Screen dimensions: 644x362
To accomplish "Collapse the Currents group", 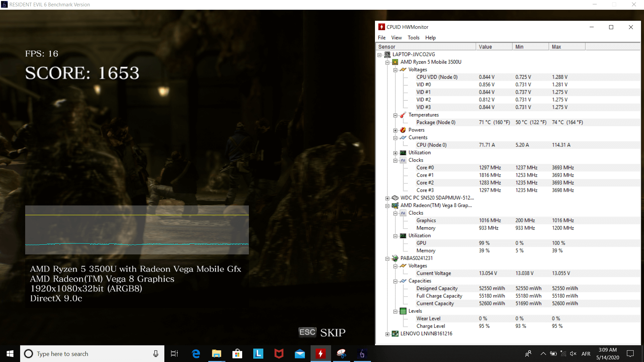I will click(395, 138).
